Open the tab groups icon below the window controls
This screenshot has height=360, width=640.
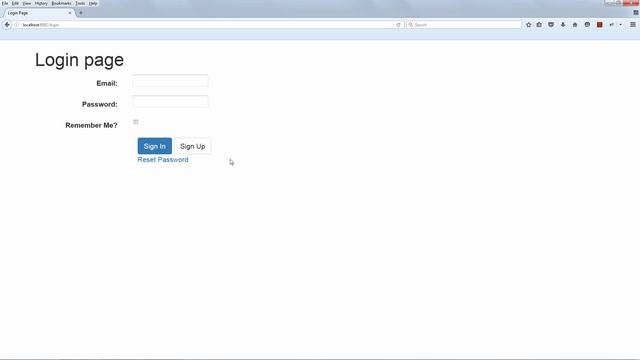pyautogui.click(x=636, y=13)
